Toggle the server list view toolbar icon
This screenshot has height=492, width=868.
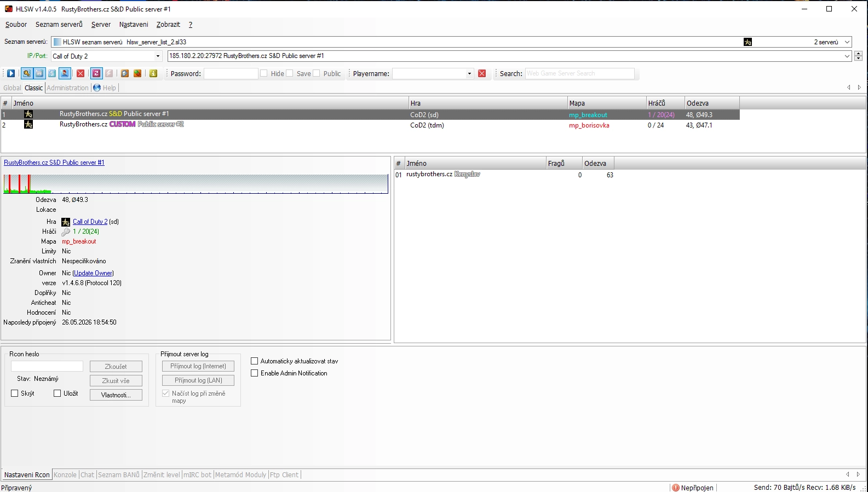click(39, 73)
